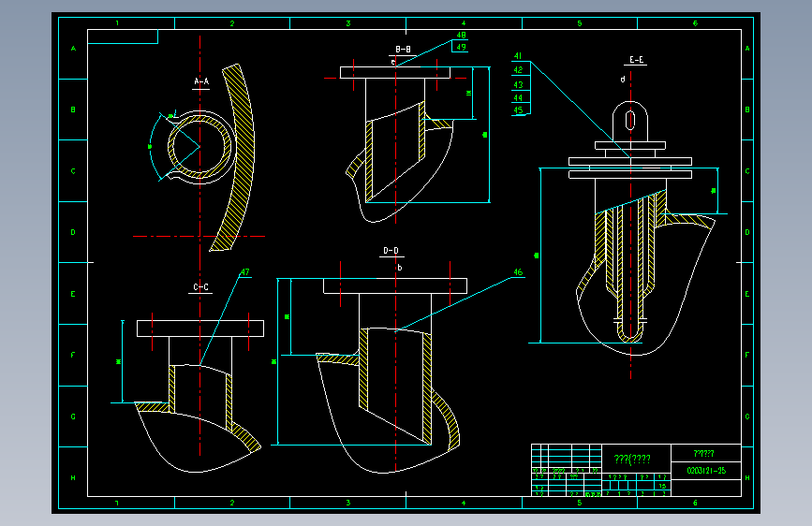The height and width of the screenshot is (526, 812).
Task: Select the B-B section view label
Action: click(x=403, y=50)
